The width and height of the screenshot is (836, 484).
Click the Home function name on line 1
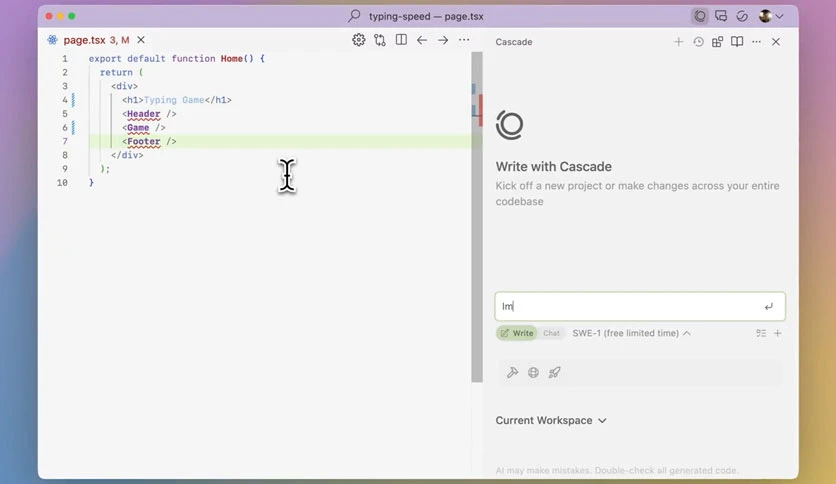tap(231, 59)
